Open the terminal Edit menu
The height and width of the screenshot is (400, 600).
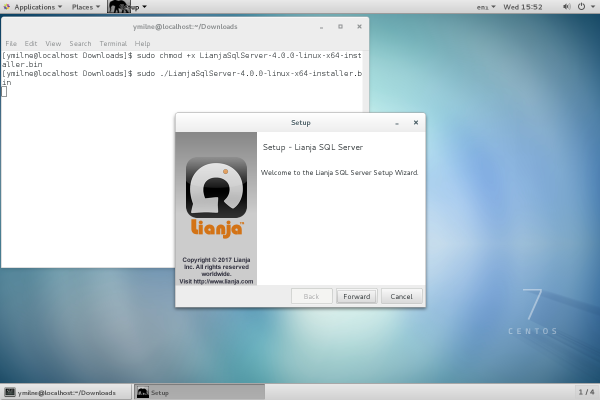(31, 44)
